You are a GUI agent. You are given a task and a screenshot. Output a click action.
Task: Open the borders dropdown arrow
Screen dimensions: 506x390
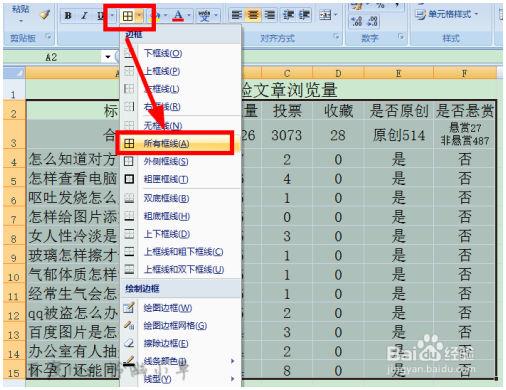pos(140,16)
